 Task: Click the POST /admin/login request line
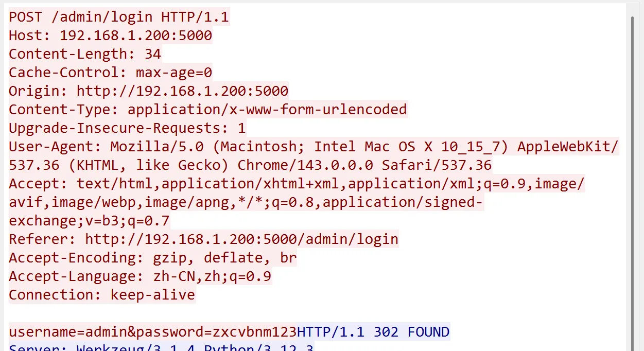[x=118, y=17]
